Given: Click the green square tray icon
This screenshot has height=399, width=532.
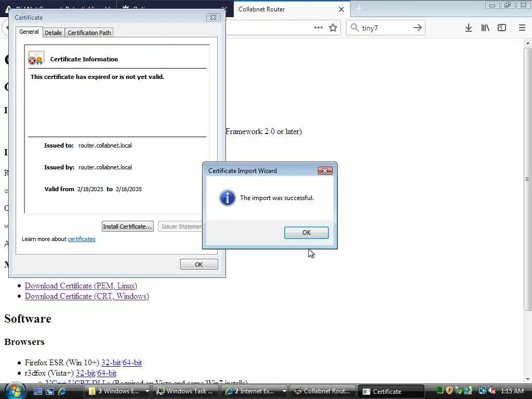Looking at the screenshot, I should [440, 391].
